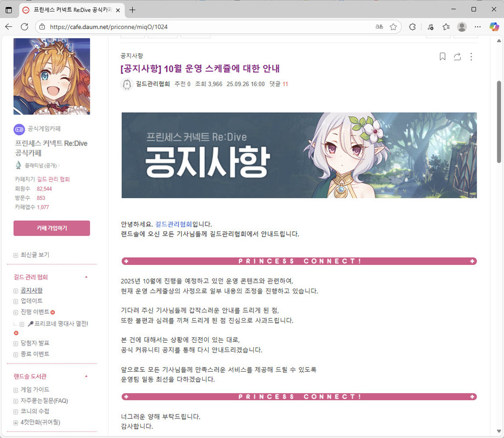This screenshot has height=438, width=504.
Task: Click the post title about 10월 운영 스케쥴
Action: (200, 68)
